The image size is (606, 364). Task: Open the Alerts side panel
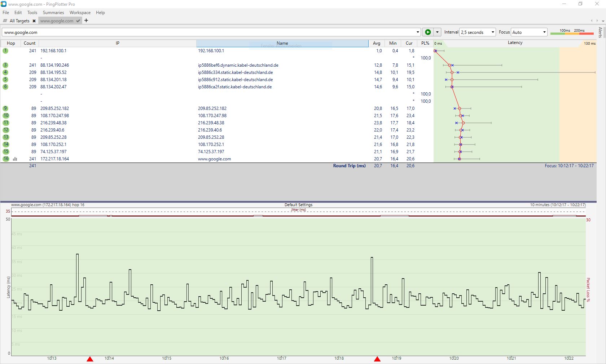click(x=601, y=32)
